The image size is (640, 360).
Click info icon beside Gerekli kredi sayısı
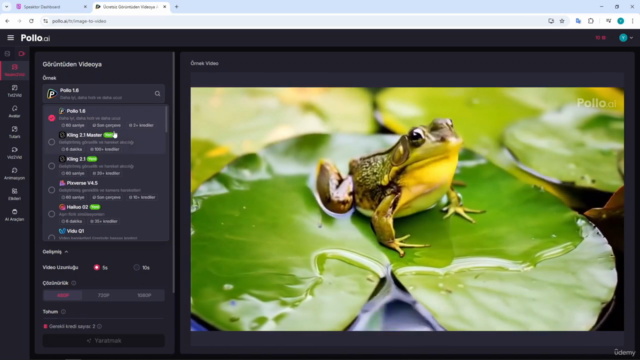pos(100,326)
